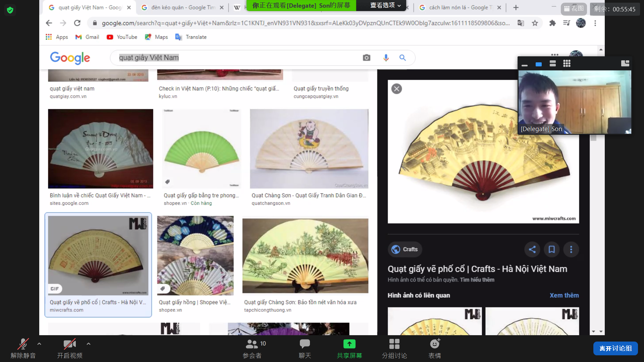Share the previewed fan image
Image resolution: width=644 pixels, height=362 pixels.
532,249
